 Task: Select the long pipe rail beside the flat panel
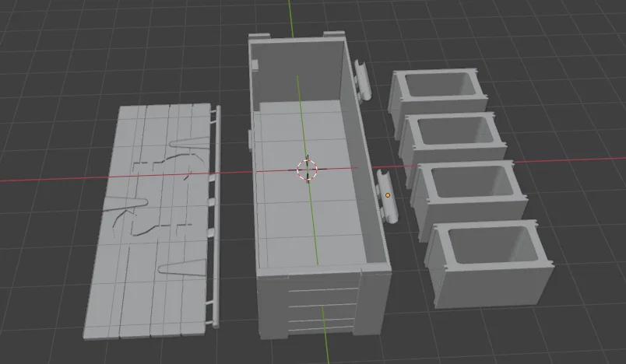point(216,217)
